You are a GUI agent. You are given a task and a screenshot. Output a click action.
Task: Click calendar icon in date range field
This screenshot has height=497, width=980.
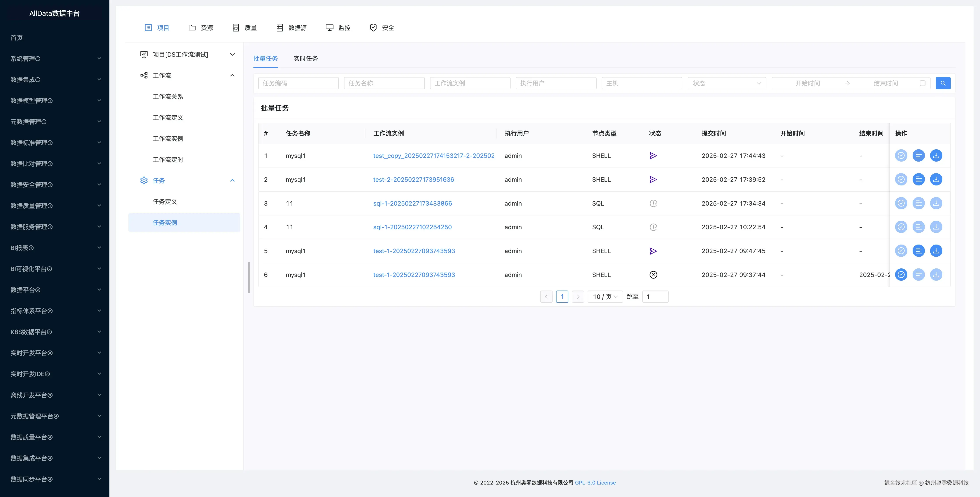pyautogui.click(x=922, y=83)
